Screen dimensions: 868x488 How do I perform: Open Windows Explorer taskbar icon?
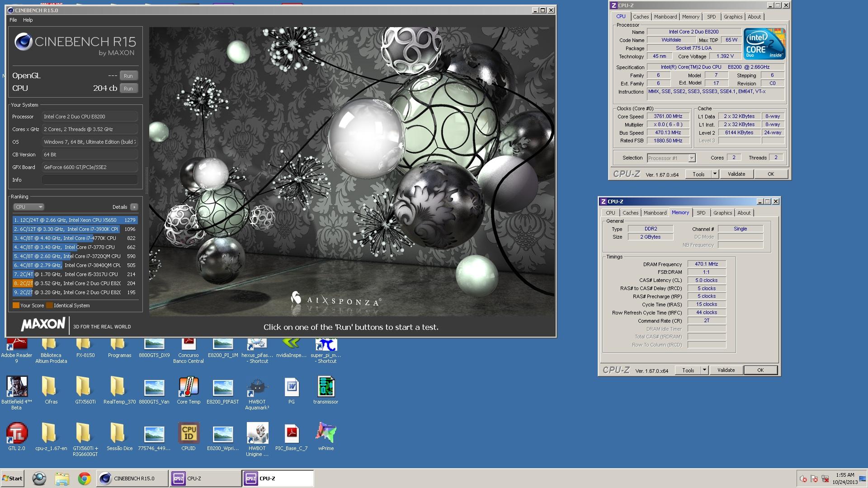click(x=62, y=479)
